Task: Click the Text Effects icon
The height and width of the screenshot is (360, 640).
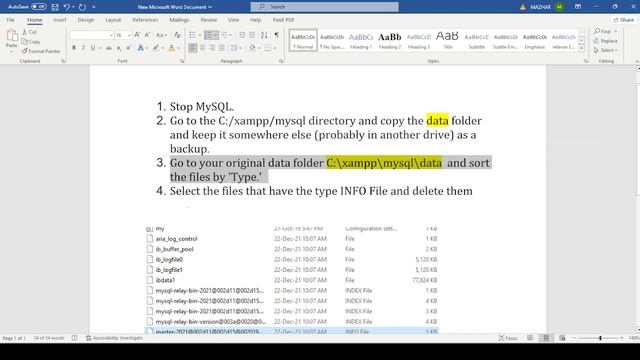Action: [x=140, y=48]
